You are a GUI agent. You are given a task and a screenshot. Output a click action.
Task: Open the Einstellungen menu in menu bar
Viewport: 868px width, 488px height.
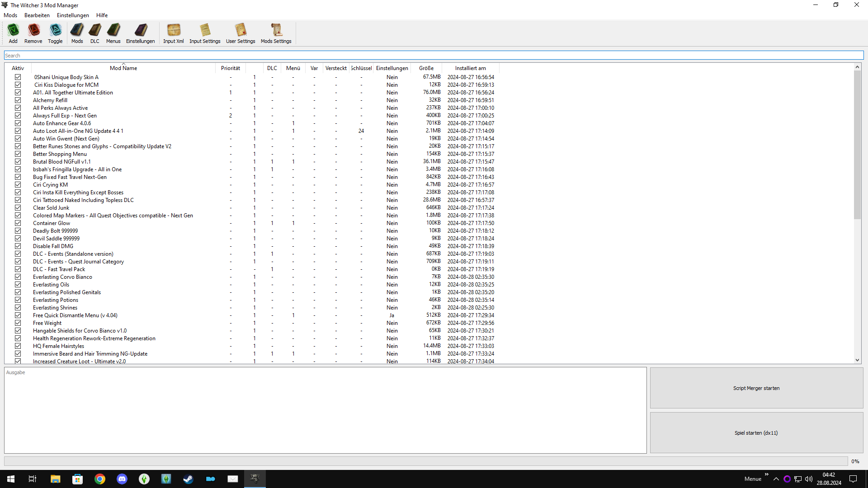point(73,15)
